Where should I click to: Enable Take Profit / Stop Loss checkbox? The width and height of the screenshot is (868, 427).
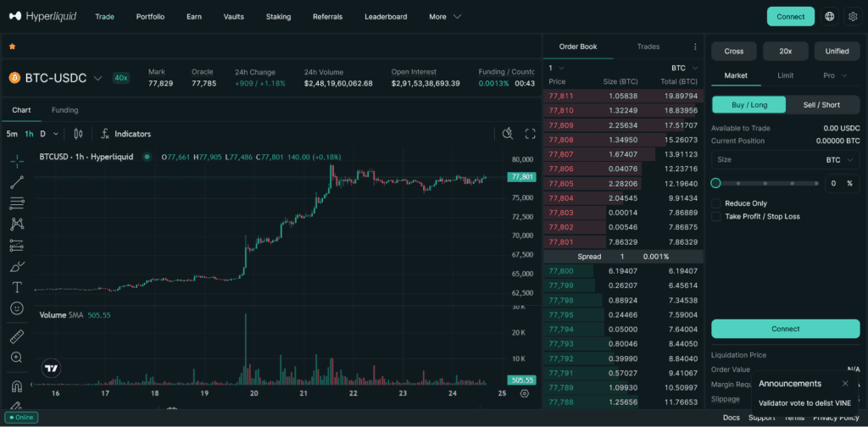click(x=715, y=216)
